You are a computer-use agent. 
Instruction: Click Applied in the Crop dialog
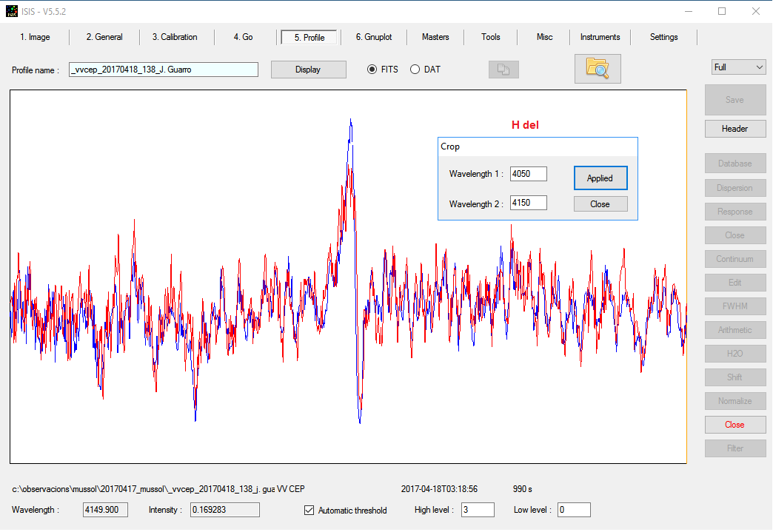point(600,178)
